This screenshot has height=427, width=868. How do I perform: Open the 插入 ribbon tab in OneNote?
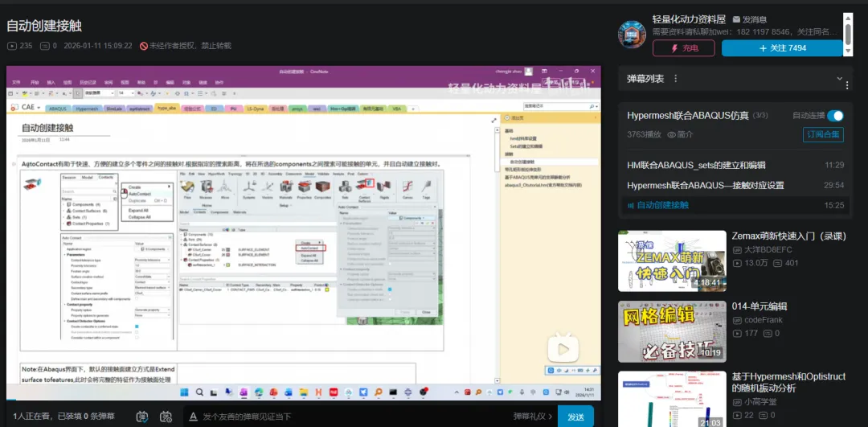pos(51,82)
